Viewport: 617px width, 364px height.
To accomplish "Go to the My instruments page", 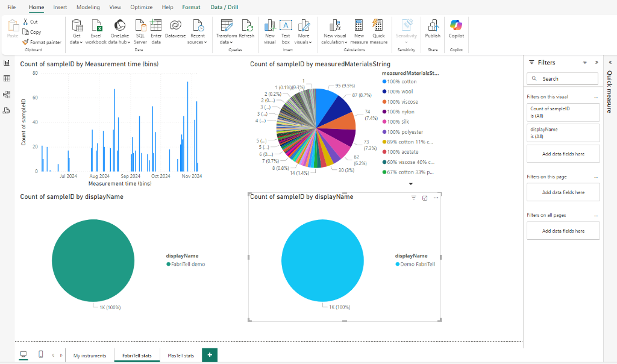I will (90, 356).
